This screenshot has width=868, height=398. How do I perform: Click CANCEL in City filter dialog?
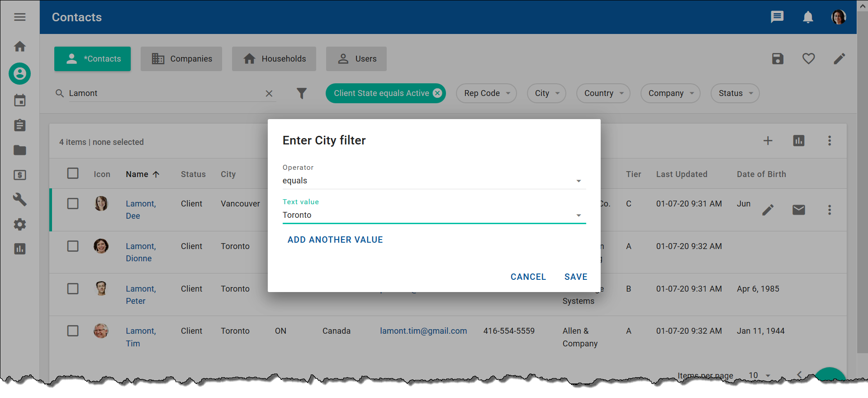[x=528, y=277]
